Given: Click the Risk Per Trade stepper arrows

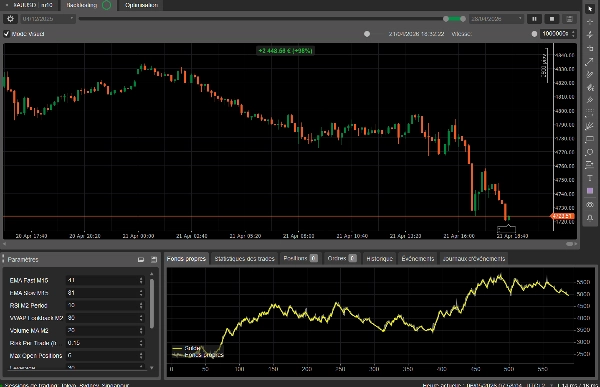Looking at the screenshot, I should tap(141, 343).
